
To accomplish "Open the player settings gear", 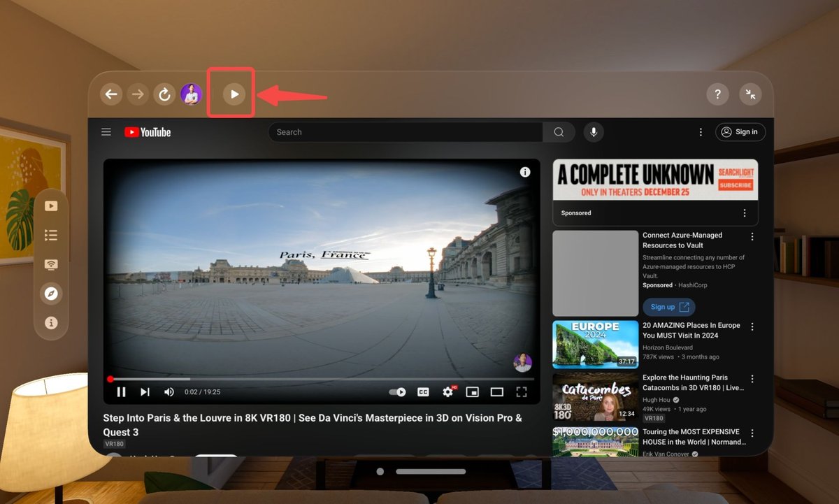I will tap(448, 392).
